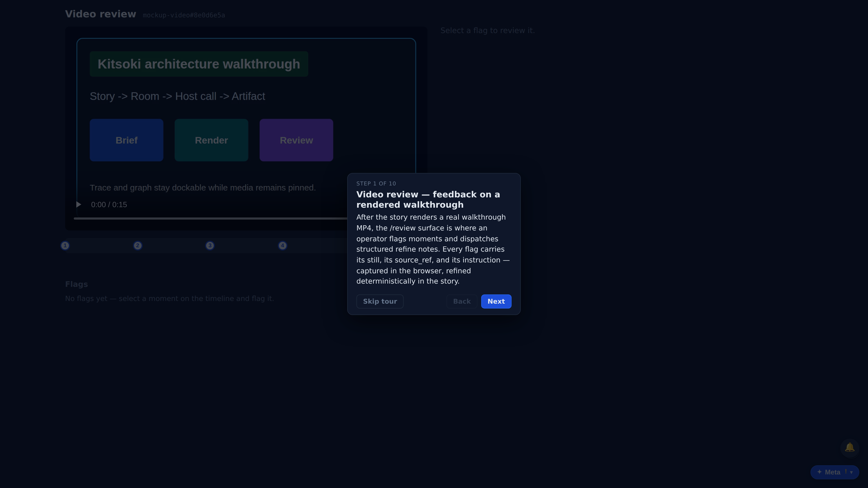Image resolution: width=868 pixels, height=488 pixels.
Task: Jump to timeline marker 1
Action: tap(65, 246)
